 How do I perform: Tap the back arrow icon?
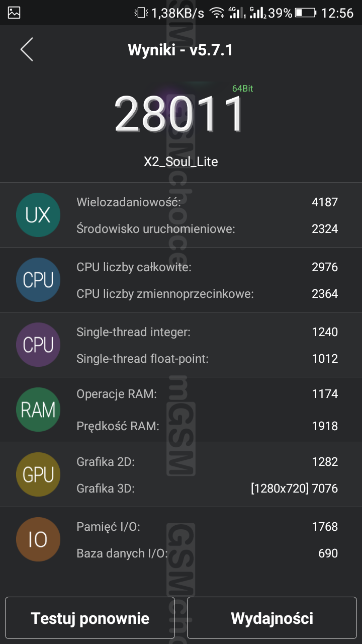[27, 49]
